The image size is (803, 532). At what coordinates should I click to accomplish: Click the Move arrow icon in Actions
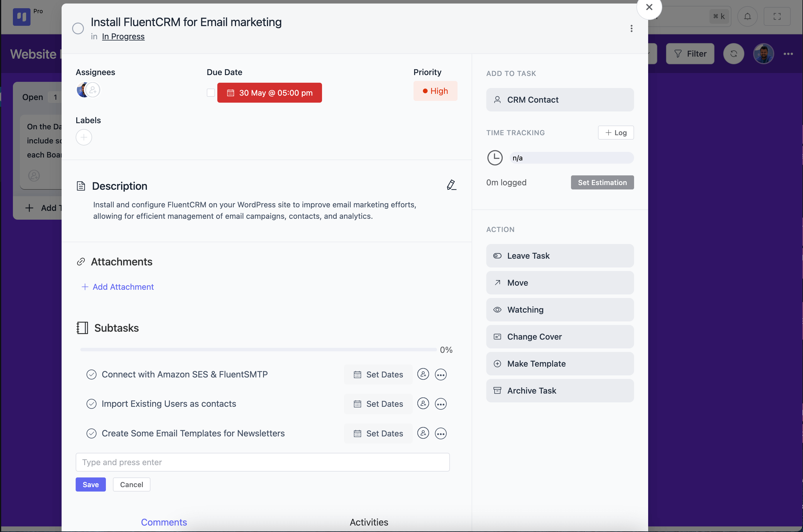pos(498,283)
